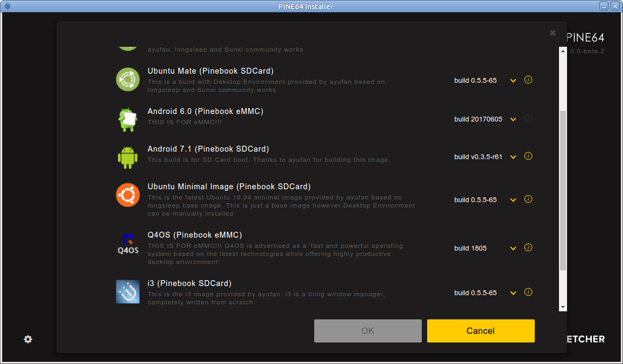Open info for i3 Pinebook image

(528, 292)
